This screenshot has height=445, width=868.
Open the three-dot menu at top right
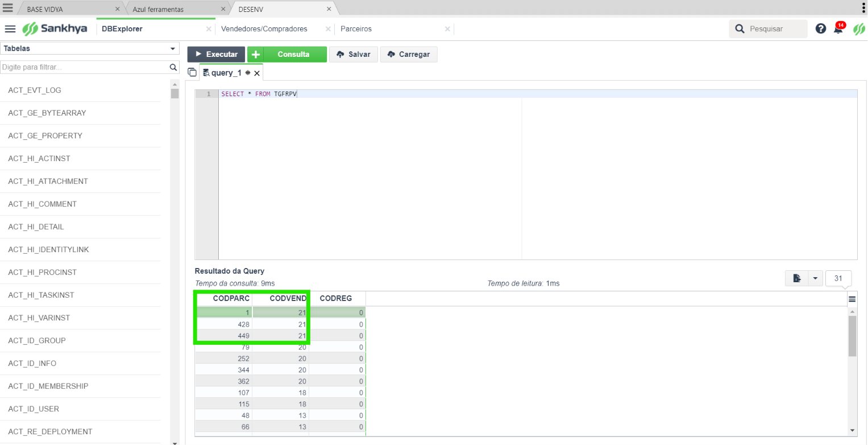pos(863,7)
